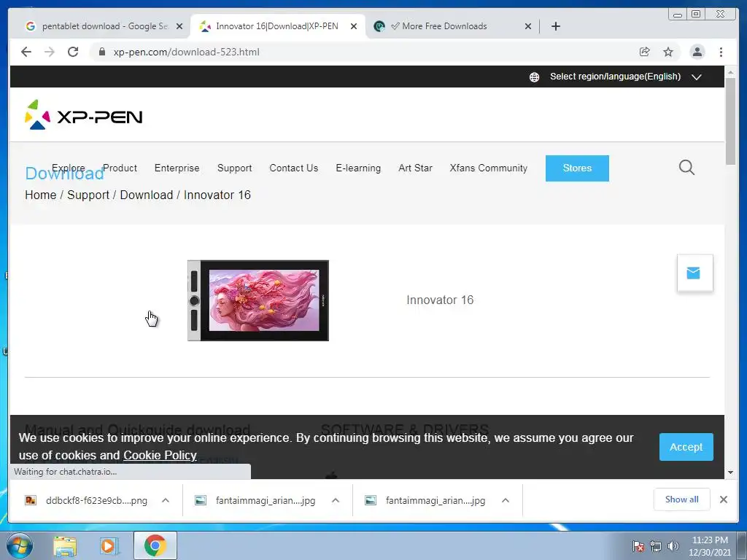
Task: Go to Download breadcrumb
Action: (x=146, y=195)
